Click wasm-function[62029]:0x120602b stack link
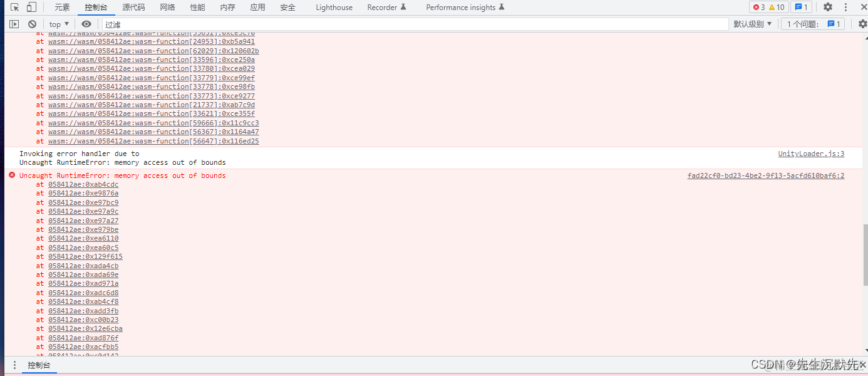The width and height of the screenshot is (868, 376). 153,51
